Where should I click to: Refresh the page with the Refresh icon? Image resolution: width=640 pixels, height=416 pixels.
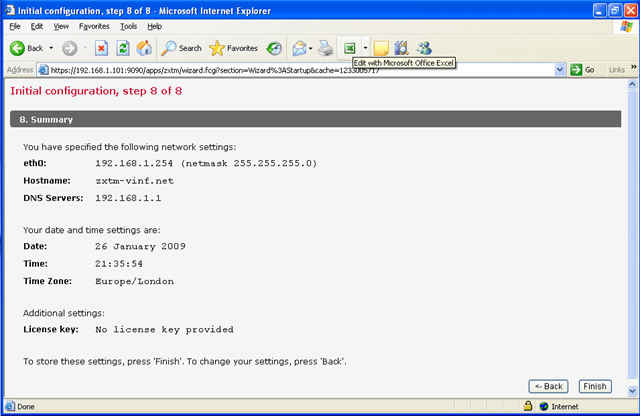123,48
